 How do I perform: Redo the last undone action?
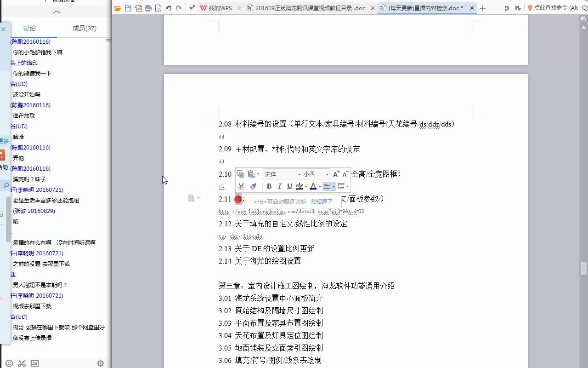[179, 8]
